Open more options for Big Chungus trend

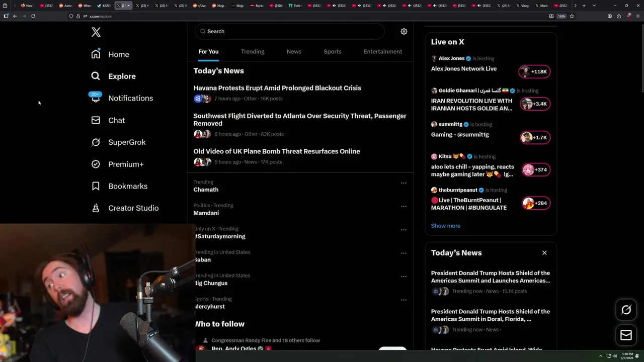tap(404, 277)
